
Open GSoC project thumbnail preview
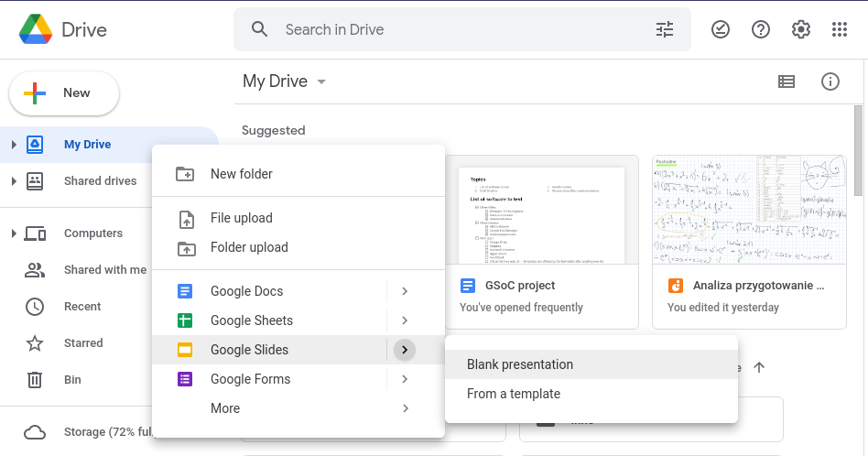click(x=542, y=211)
